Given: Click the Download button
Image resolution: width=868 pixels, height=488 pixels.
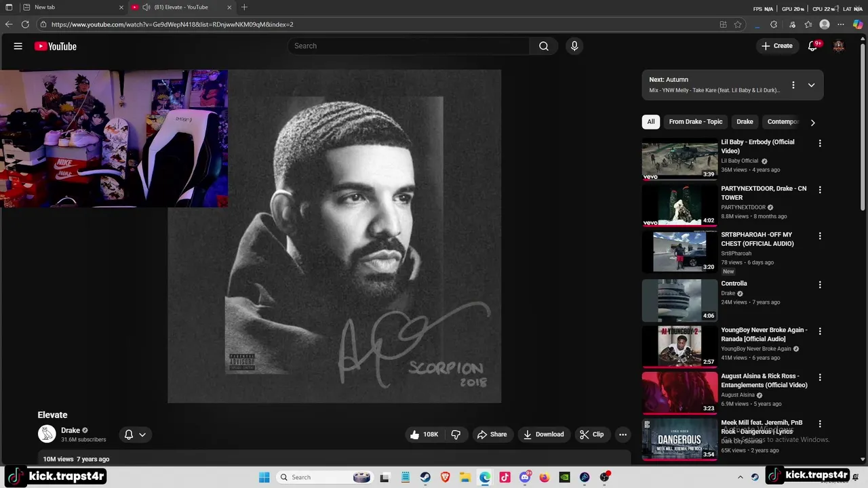Looking at the screenshot, I should point(543,434).
